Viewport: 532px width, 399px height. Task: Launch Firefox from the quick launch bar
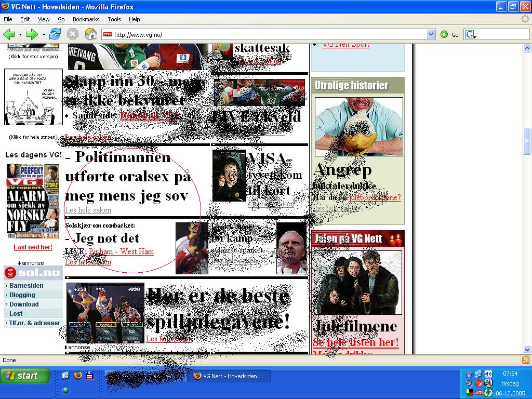[78, 375]
